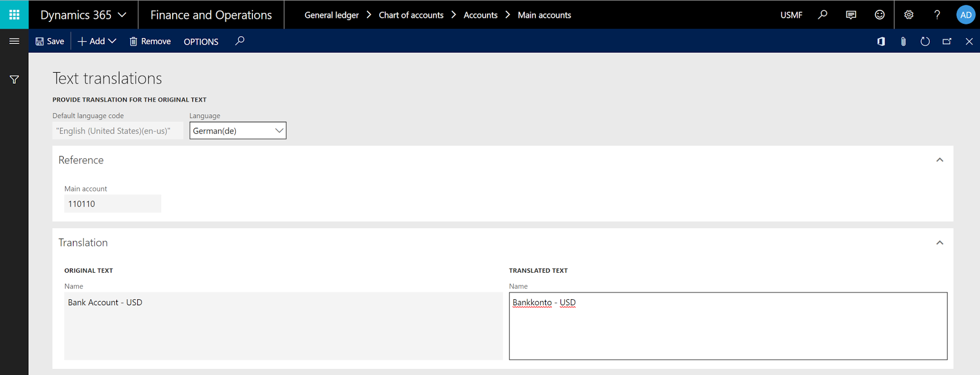The image size is (980, 375).
Task: Open the OPTIONS menu
Action: pos(201,42)
